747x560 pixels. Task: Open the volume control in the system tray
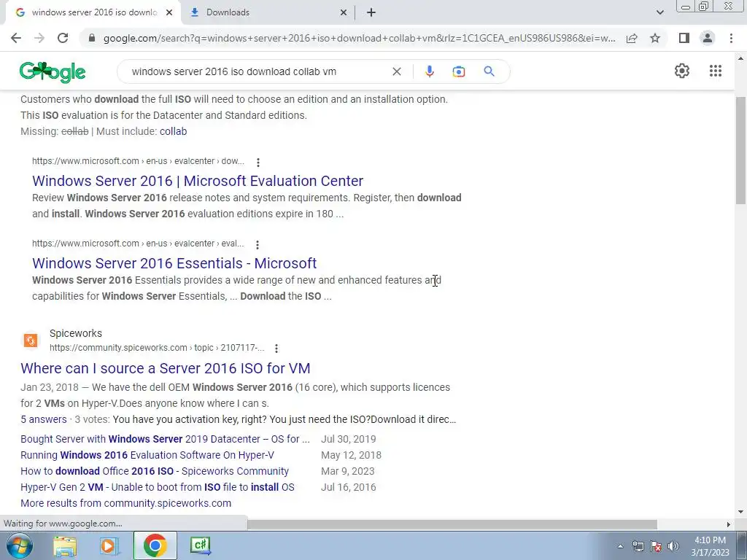(x=673, y=547)
